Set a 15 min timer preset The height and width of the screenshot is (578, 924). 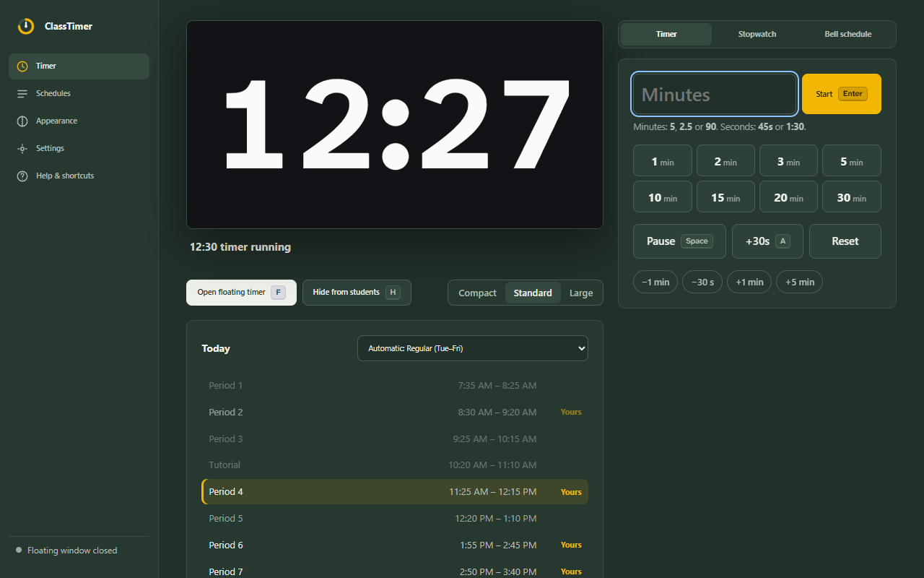[725, 197]
